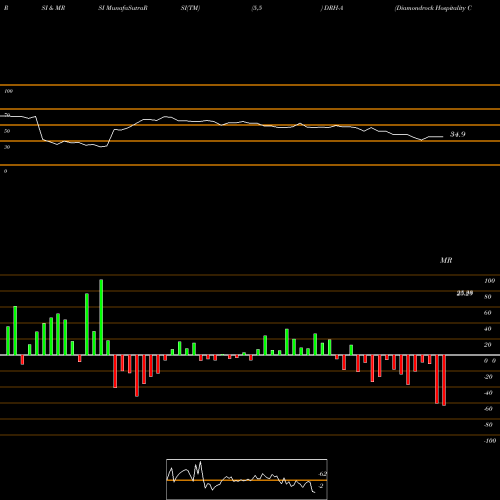Click the 'SI MunafaSutraR' header text
Image resolution: width=500 pixels, height=500 pixels.
point(123,8)
